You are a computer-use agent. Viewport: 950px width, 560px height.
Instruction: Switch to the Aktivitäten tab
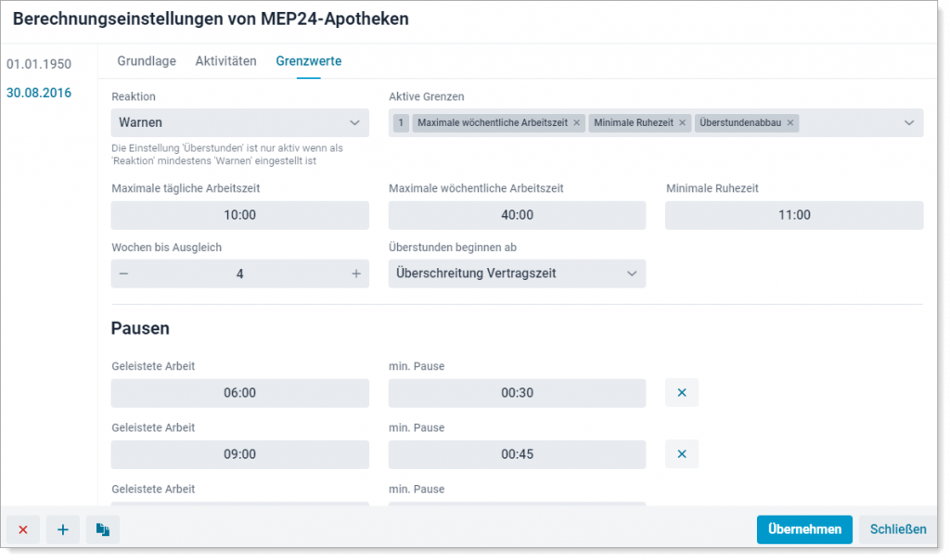tap(226, 61)
